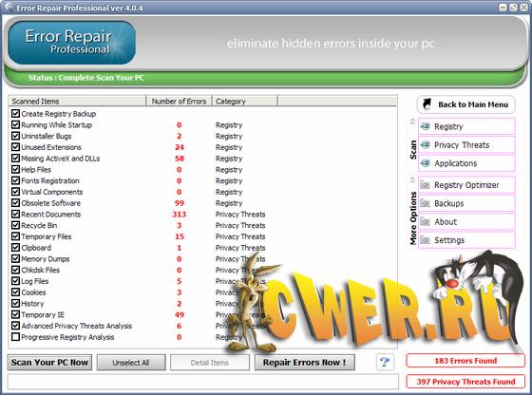
Task: Open Applications scan menu item
Action: 466,163
